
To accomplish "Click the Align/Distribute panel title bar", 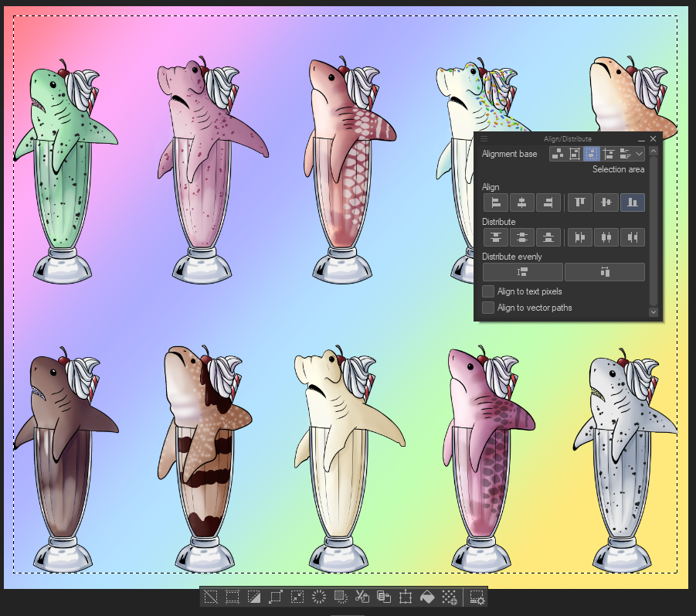I will (567, 139).
